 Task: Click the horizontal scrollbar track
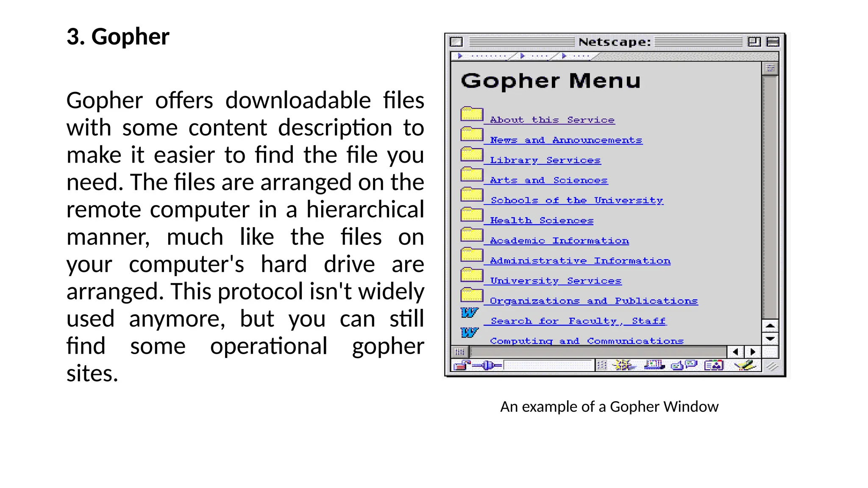point(598,352)
